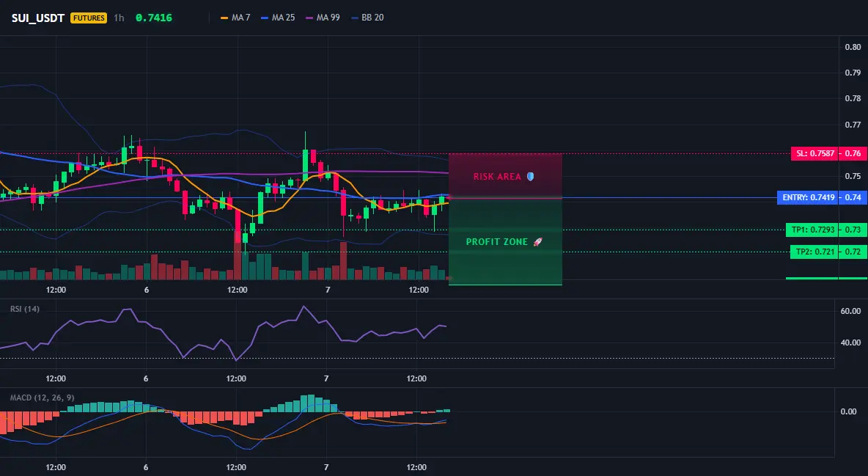Click the shield icon beside RISK AREA
Image resolution: width=868 pixels, height=476 pixels.
point(530,177)
